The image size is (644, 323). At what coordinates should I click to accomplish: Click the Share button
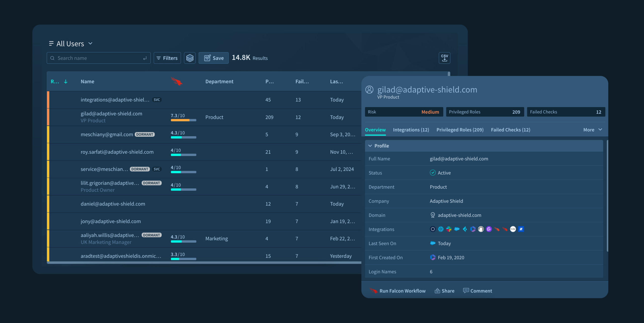coord(445,291)
